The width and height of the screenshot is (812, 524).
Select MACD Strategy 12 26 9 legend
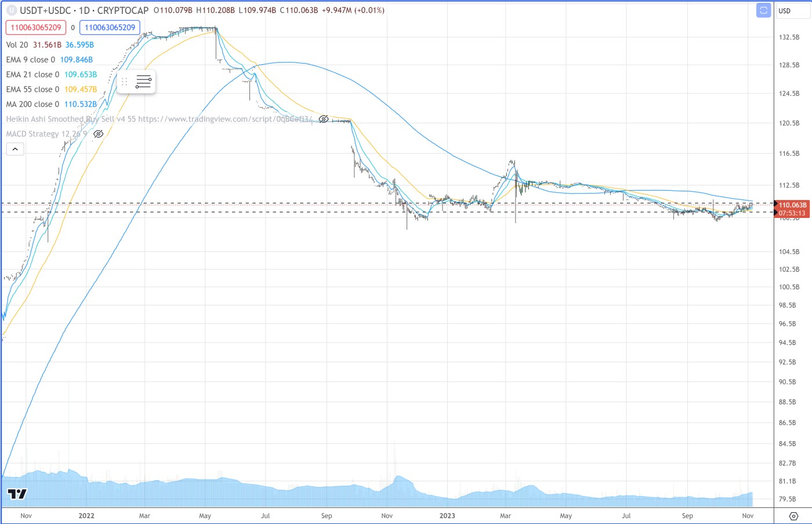(46, 134)
